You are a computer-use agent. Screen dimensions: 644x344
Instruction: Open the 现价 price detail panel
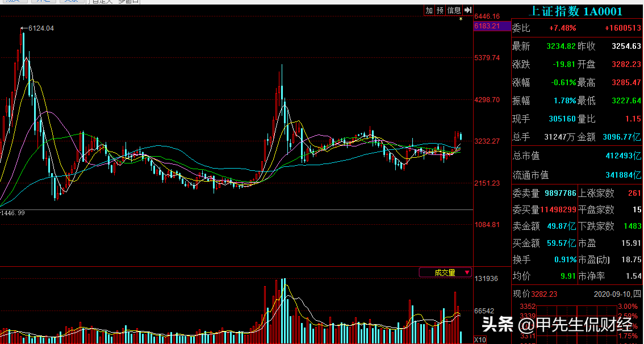[540, 295]
